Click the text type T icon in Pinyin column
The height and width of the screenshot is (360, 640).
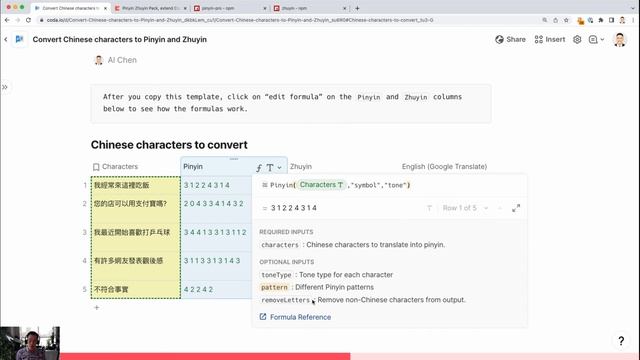pos(269,167)
